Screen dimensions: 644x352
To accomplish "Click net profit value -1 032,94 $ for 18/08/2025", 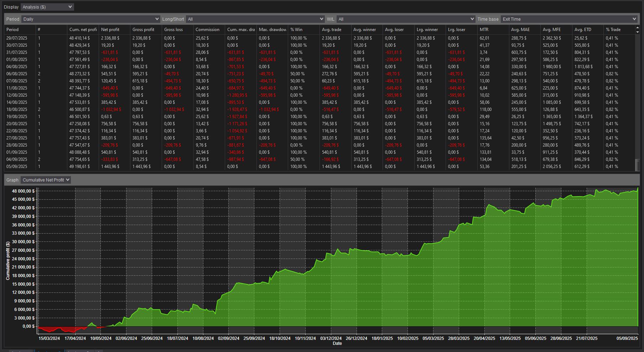I will point(111,109).
